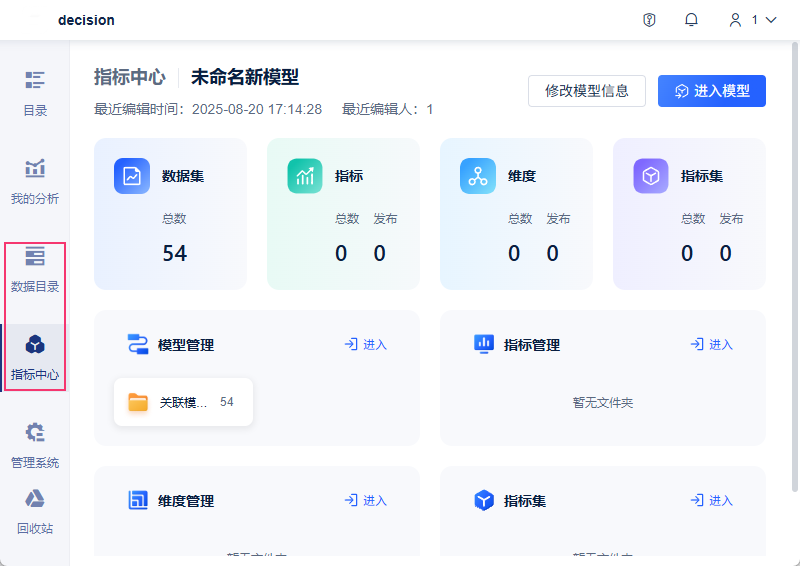Click 修改模型信息 button
Image resolution: width=800 pixels, height=566 pixels.
pyautogui.click(x=587, y=91)
